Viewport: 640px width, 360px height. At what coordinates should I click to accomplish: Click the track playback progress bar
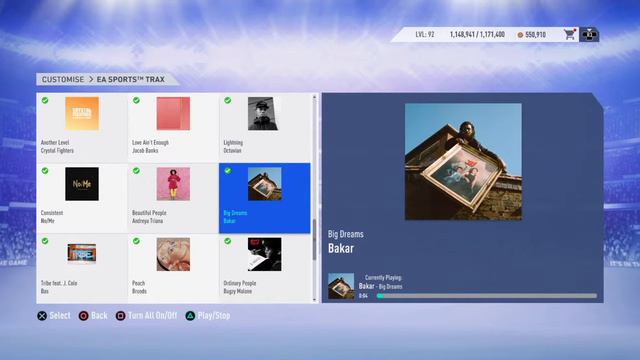click(x=487, y=296)
